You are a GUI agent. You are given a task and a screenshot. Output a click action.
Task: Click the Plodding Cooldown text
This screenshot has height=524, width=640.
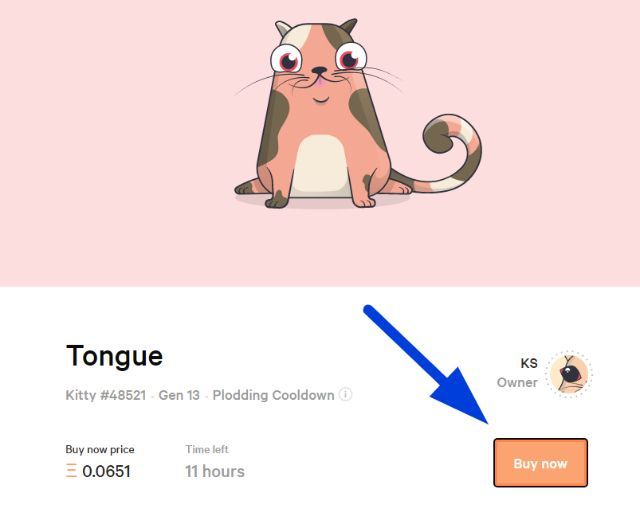coord(273,395)
